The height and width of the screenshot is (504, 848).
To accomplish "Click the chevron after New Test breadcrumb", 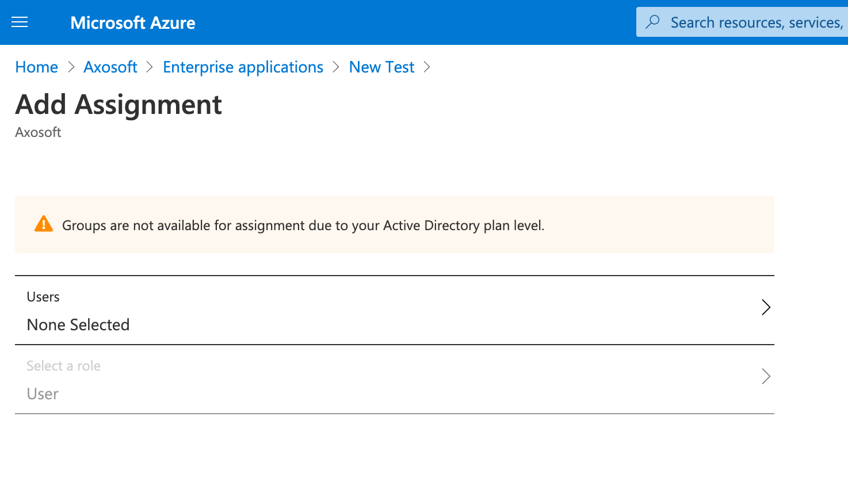I will point(427,67).
